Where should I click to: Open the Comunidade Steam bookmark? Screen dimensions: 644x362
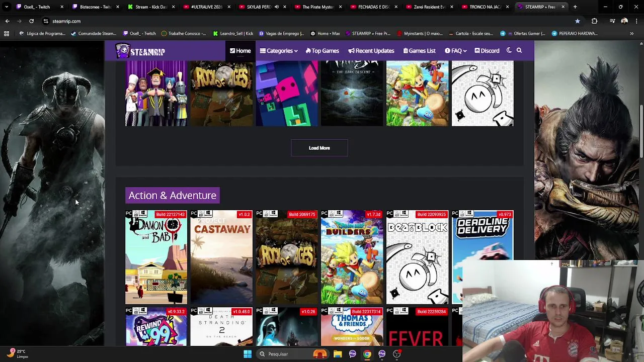pyautogui.click(x=94, y=34)
